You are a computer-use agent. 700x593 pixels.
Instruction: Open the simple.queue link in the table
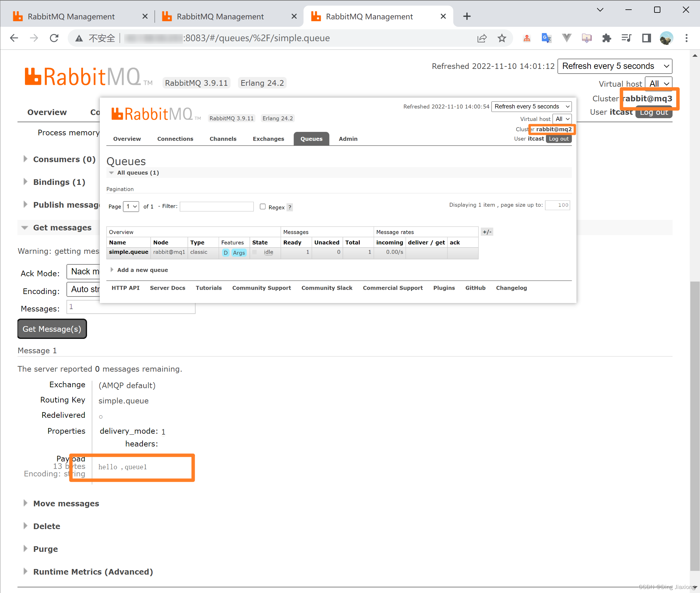[x=129, y=252]
